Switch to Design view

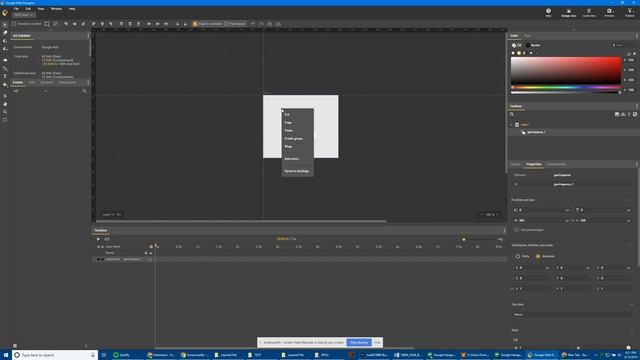tap(569, 13)
